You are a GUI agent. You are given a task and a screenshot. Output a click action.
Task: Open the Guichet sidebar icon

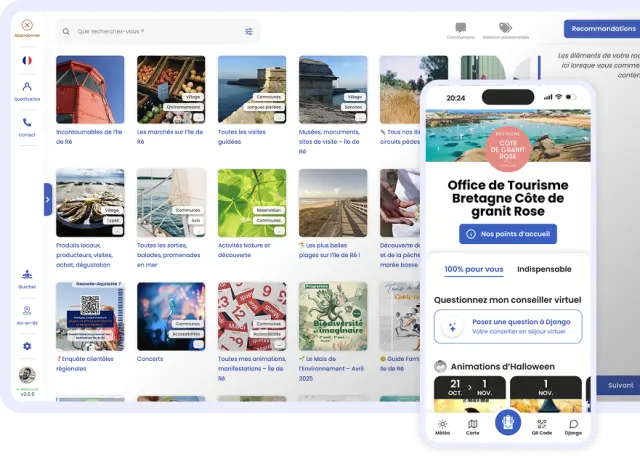coord(27,274)
